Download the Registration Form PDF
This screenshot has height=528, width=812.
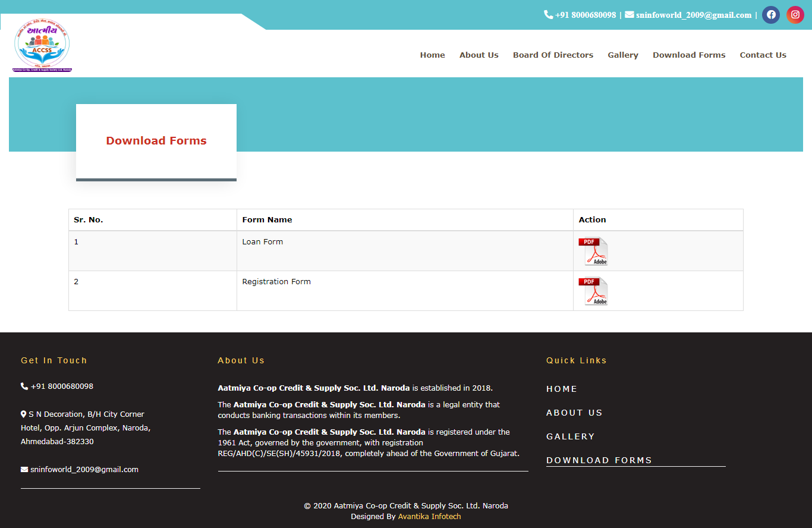(x=593, y=291)
